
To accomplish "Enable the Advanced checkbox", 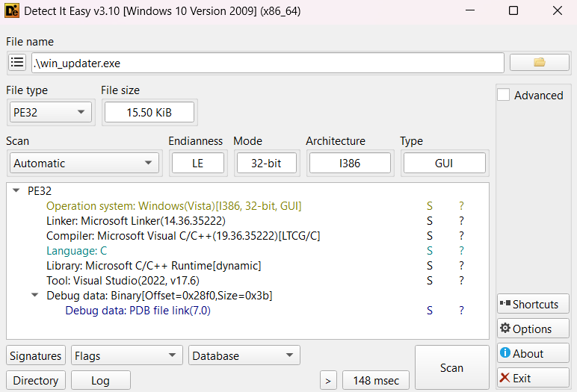I will click(x=505, y=95).
